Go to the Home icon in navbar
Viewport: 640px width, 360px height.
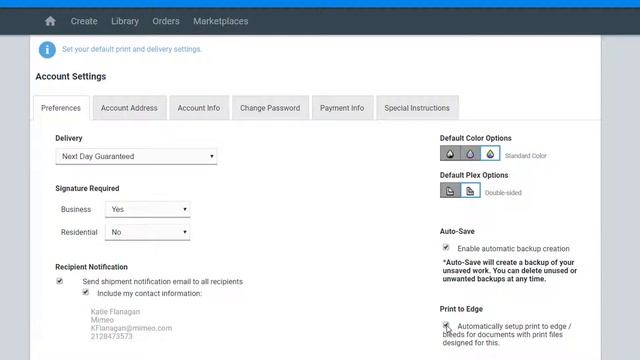pyautogui.click(x=50, y=21)
